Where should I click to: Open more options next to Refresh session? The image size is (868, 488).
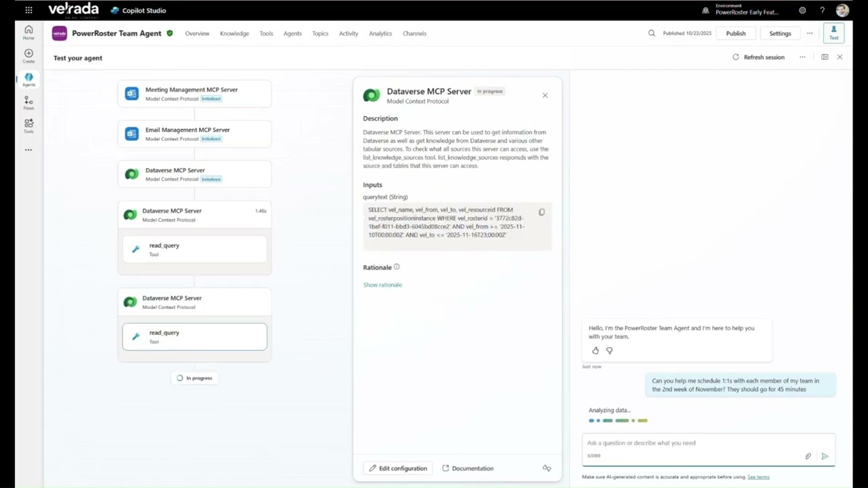point(802,57)
